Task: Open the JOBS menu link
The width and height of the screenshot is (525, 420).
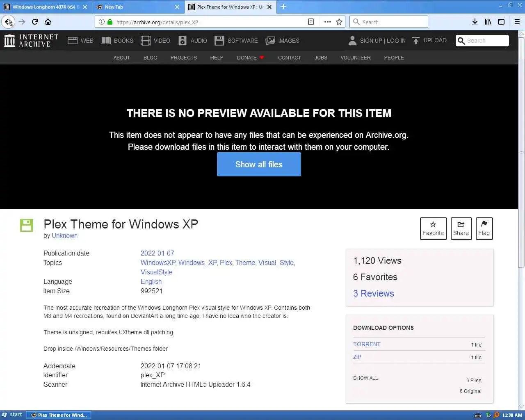Action: click(321, 58)
